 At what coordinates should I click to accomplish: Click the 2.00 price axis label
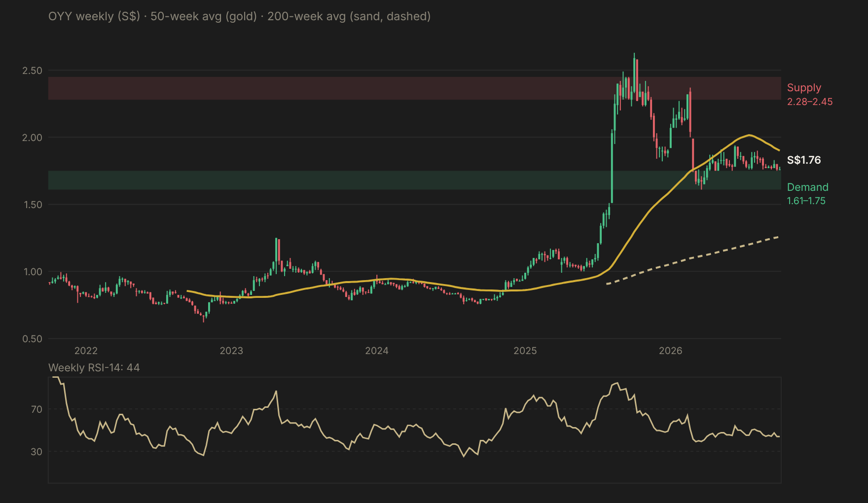pyautogui.click(x=32, y=138)
